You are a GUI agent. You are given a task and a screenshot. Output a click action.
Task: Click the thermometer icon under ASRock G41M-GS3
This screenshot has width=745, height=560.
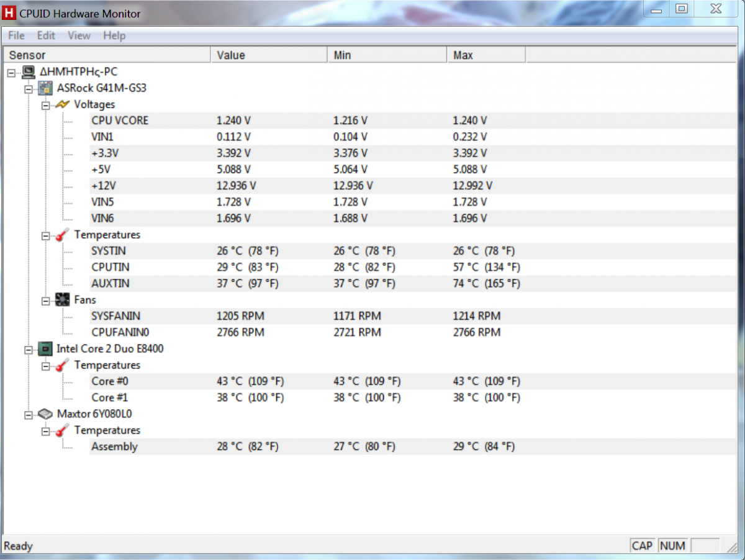(62, 235)
